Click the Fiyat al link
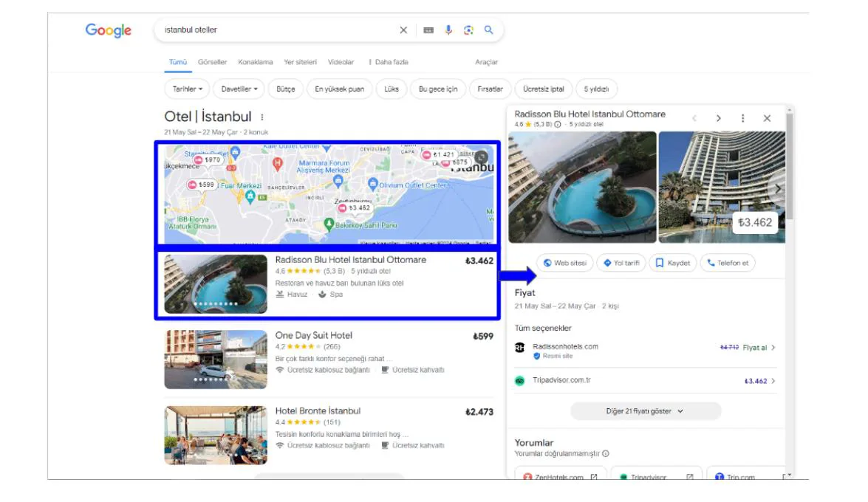The height and width of the screenshot is (502, 868). coord(754,348)
